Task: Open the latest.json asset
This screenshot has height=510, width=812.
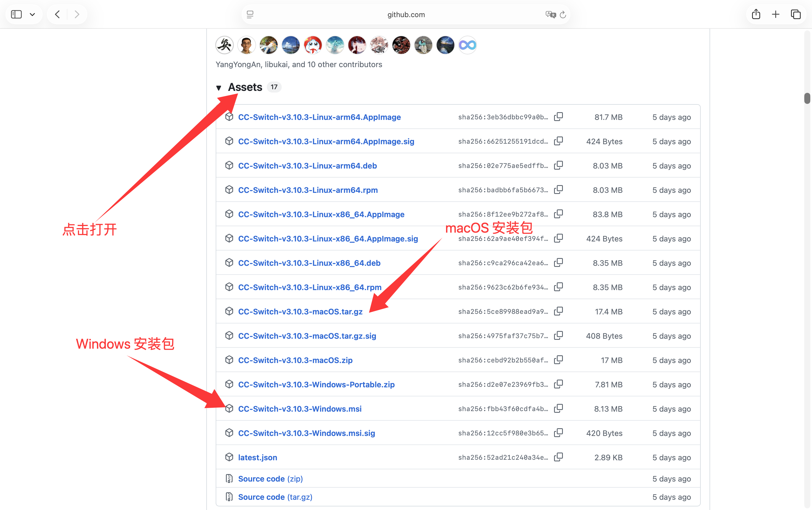Action: click(x=258, y=457)
